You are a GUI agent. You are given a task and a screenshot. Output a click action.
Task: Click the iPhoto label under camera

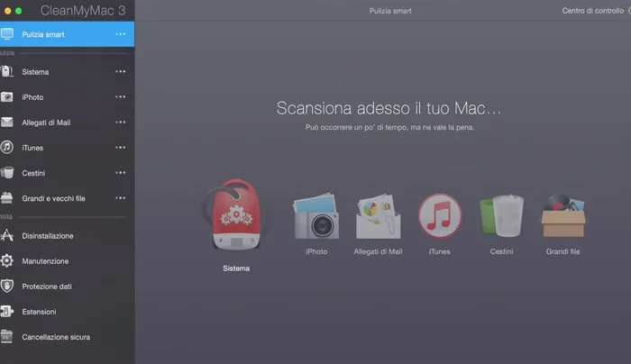pyautogui.click(x=316, y=251)
